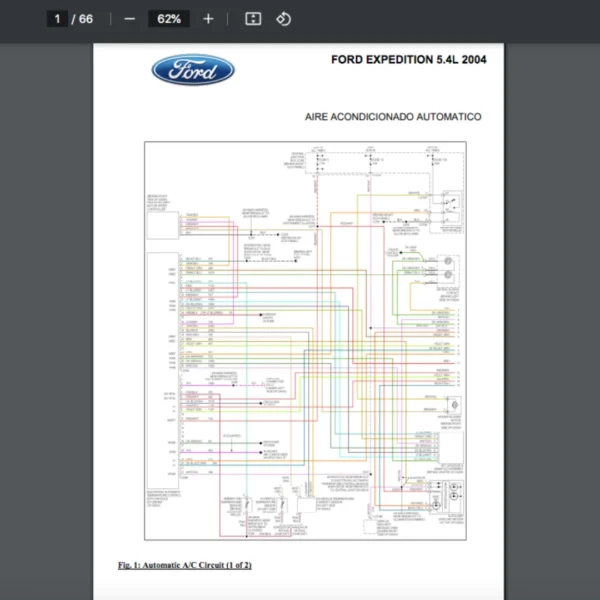Click the AIRE ACONDICIONADO AUTOMATICO heading
600x600 pixels.
pyautogui.click(x=392, y=117)
